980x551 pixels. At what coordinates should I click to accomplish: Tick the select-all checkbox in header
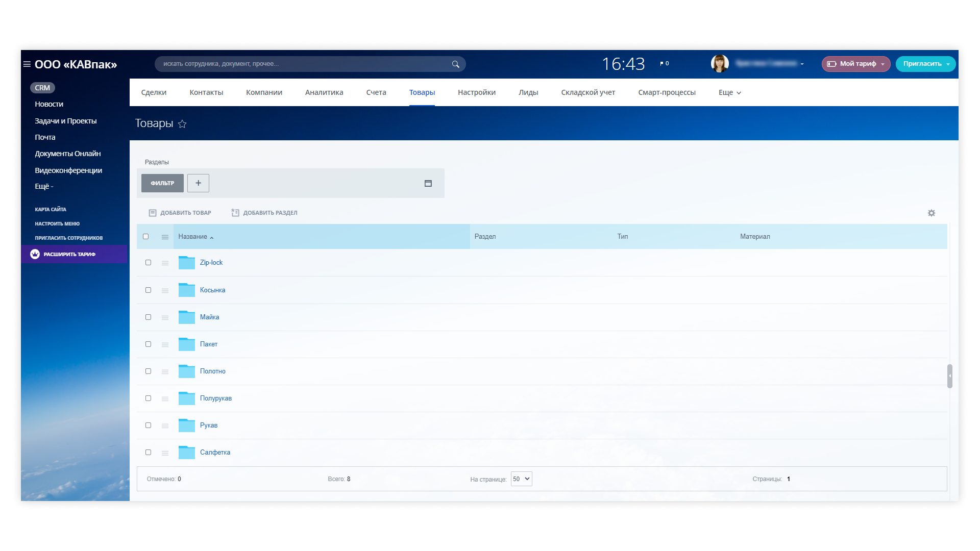click(146, 237)
